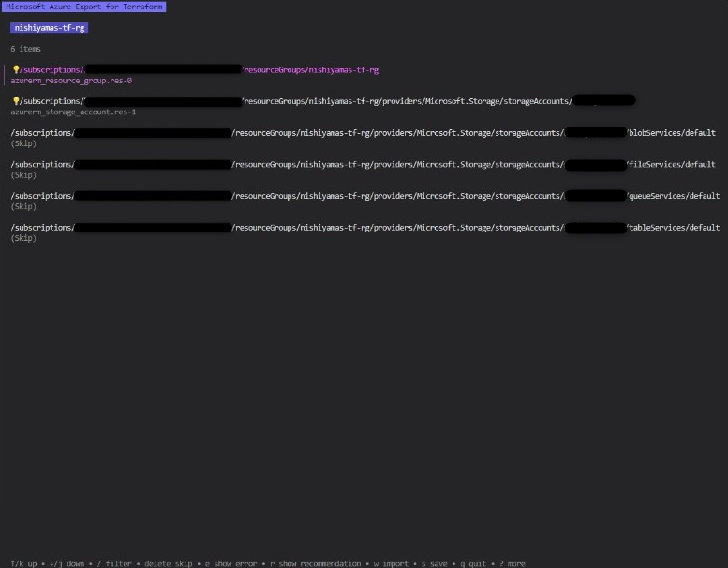Screen dimensions: 728x568
Task: Select the tableServices/default resource row
Action: 364,228
